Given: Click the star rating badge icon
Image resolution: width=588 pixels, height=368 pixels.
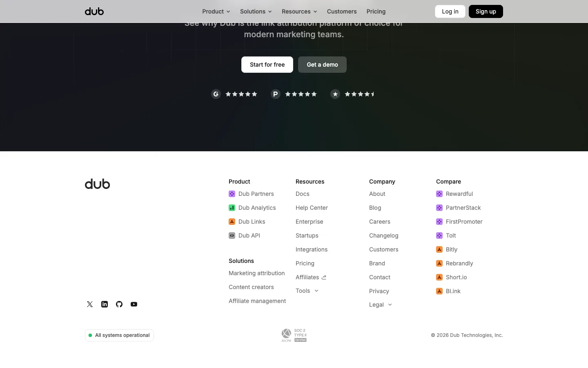Looking at the screenshot, I should coord(335,94).
